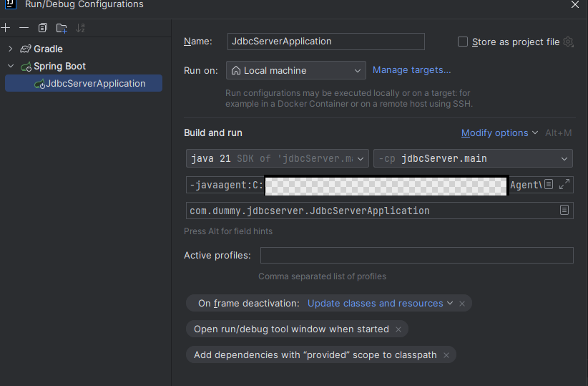Create a new configuration folder

[62, 28]
